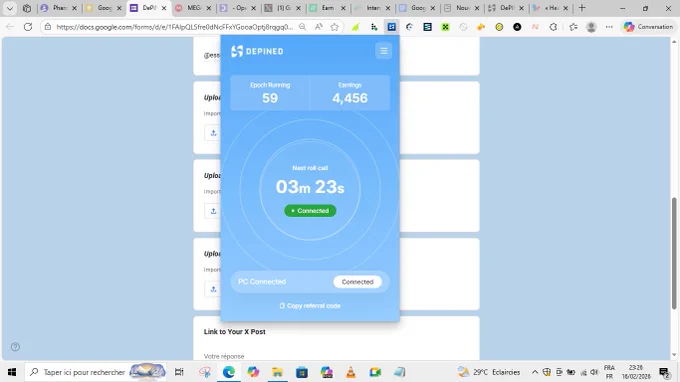This screenshot has width=680, height=382.
Task: Click the browser page refresh button
Action: (x=28, y=27)
